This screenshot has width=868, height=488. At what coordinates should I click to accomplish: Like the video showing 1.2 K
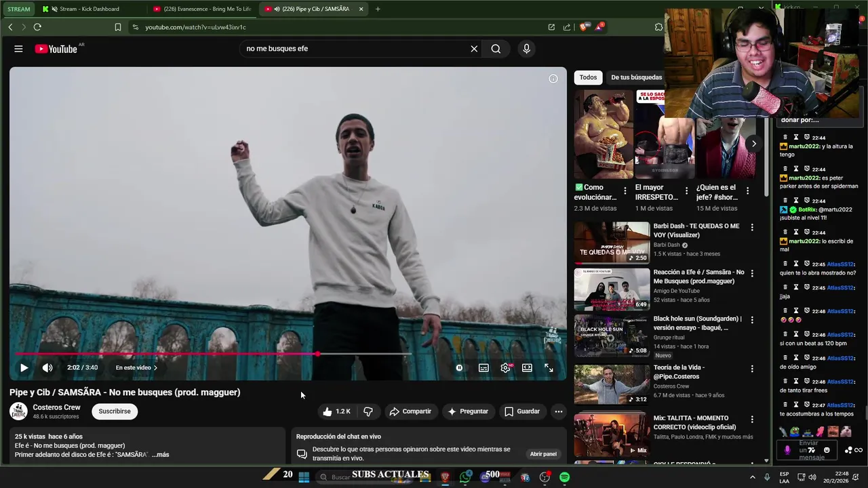(x=337, y=411)
